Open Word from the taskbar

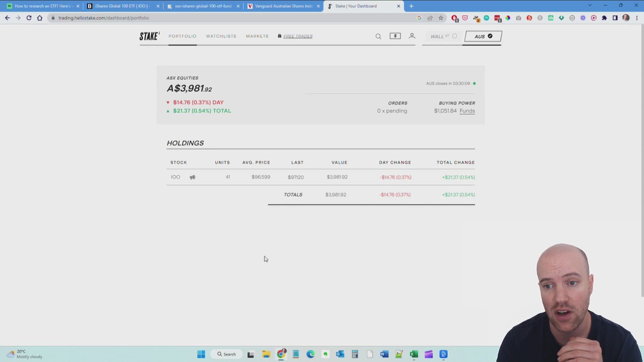[384, 354]
